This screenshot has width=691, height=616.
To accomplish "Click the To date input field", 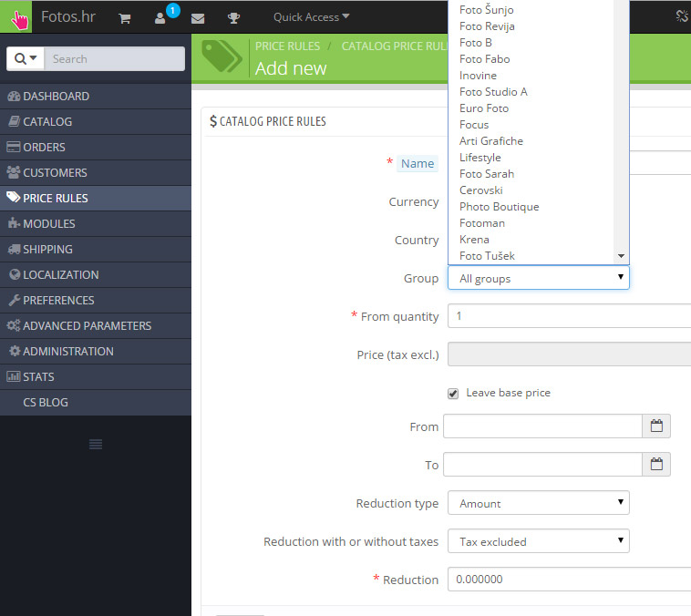I will pyautogui.click(x=542, y=465).
